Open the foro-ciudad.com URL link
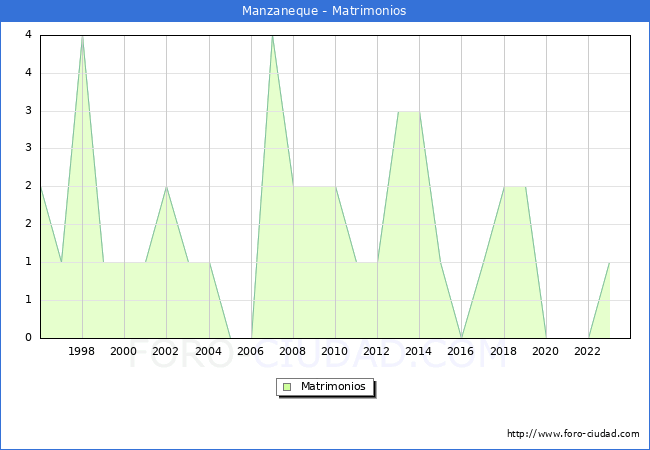The image size is (650, 450). tap(573, 434)
